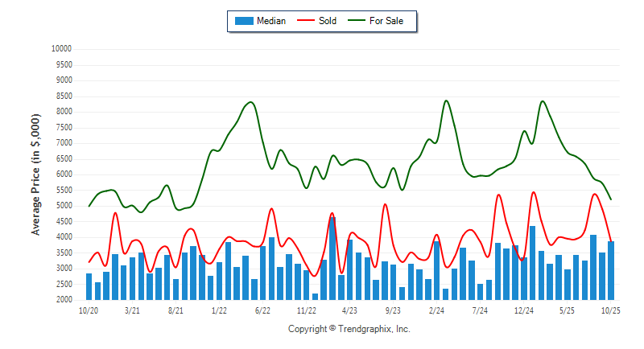Click the 6/22 x-axis date label
644x349 pixels.
pos(262,310)
